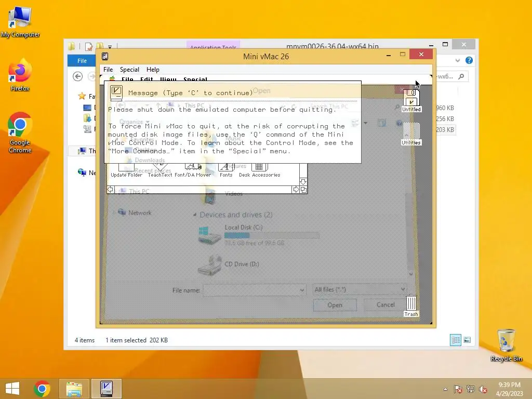This screenshot has width=532, height=399.
Task: Click scroll left arrow in Mac window
Action: [111, 190]
